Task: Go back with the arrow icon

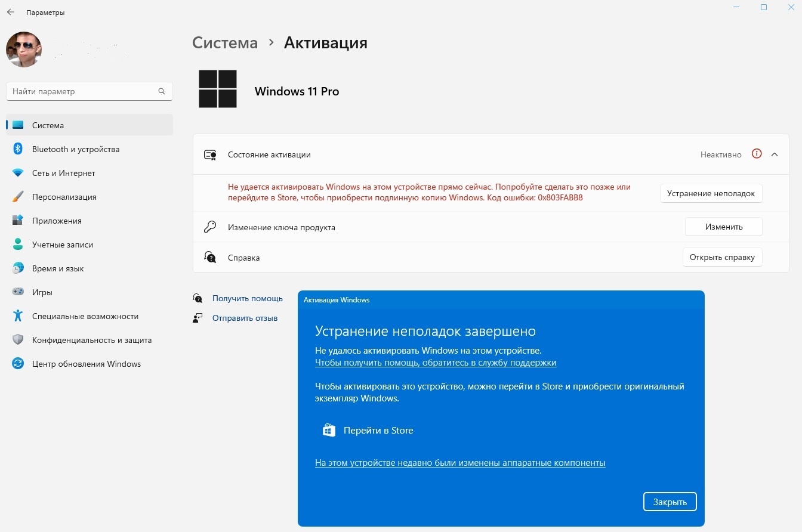Action: (10, 12)
